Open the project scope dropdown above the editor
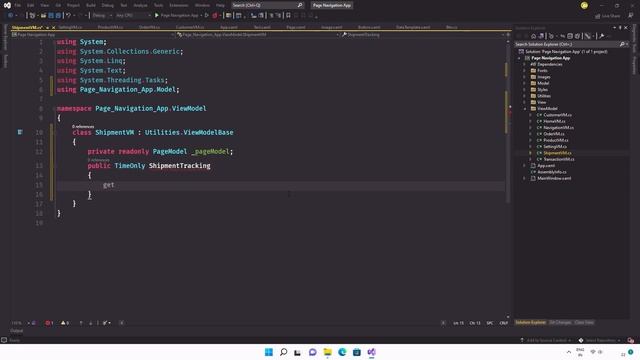 pos(93,35)
